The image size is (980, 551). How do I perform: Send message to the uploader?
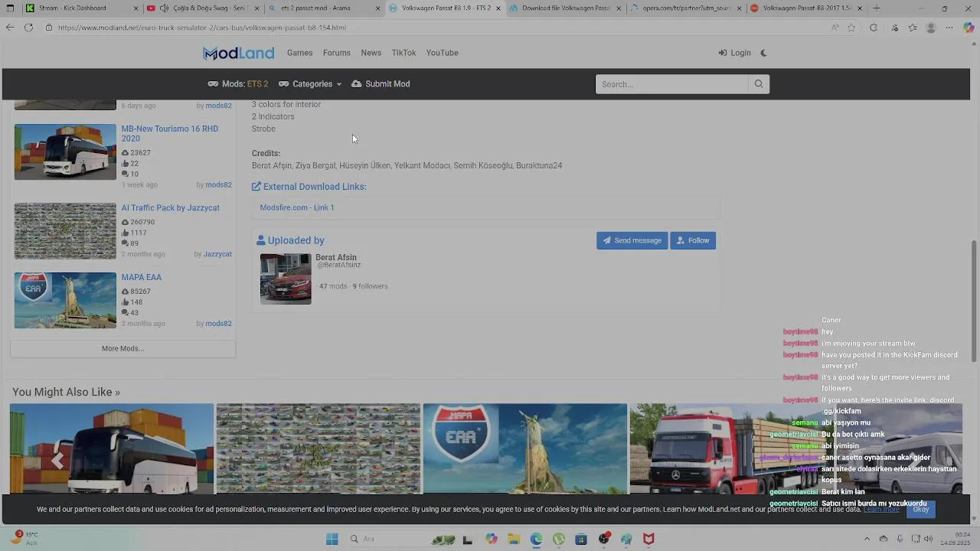[632, 240]
